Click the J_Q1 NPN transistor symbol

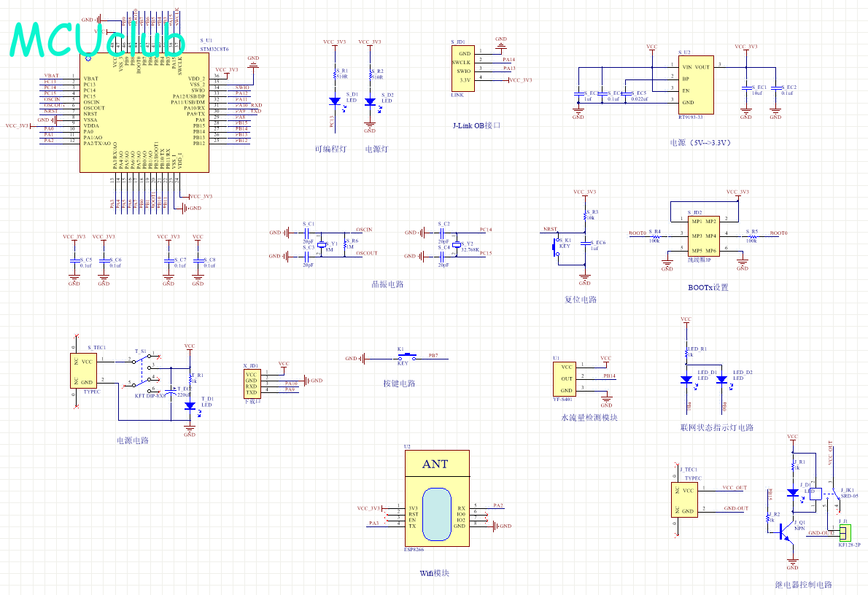coord(787,532)
